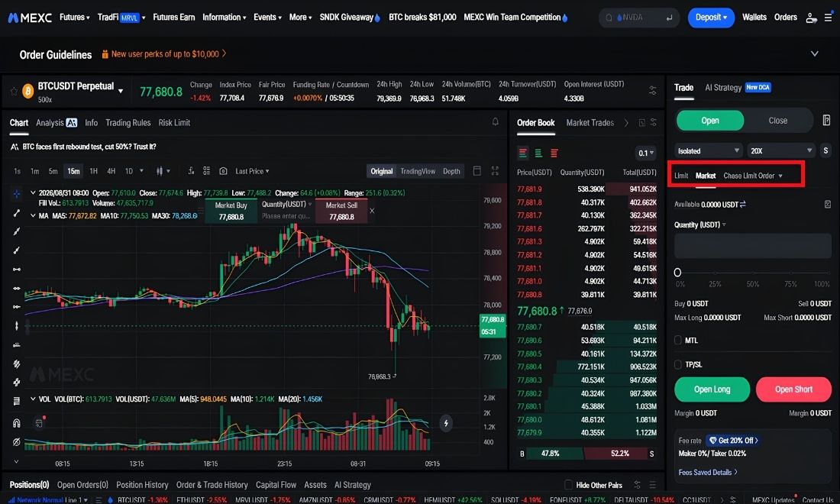Change the chart layout icon
This screenshot has height=504, width=840.
[477, 171]
